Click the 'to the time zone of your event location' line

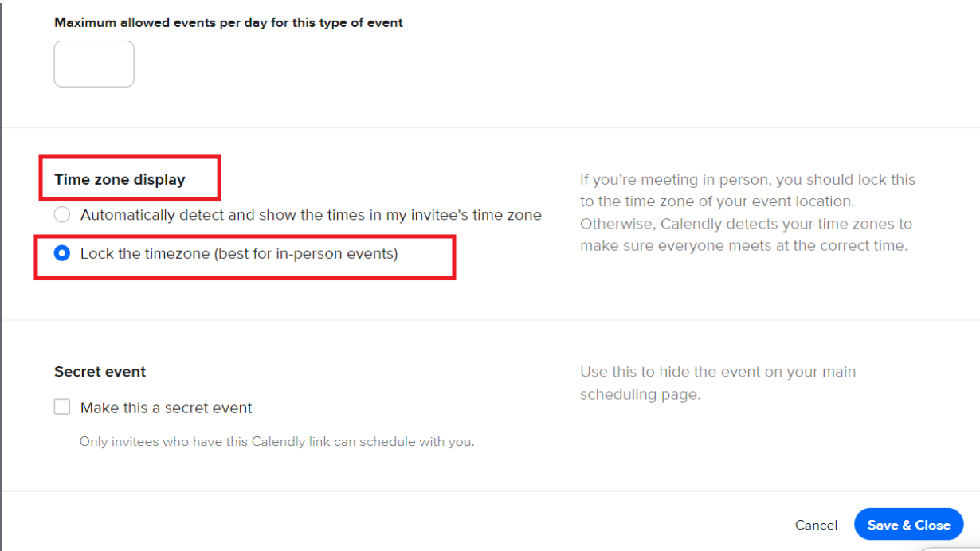(x=717, y=201)
